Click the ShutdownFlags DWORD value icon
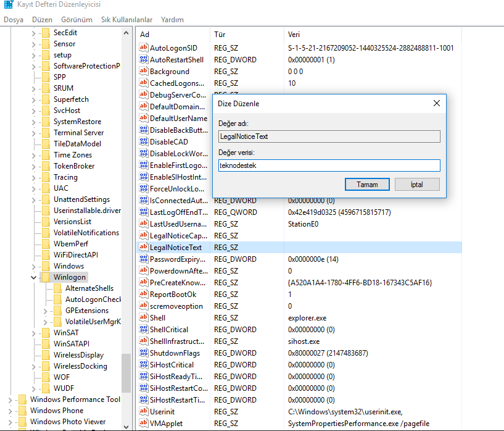Viewport: 504px width, 431px height. click(144, 353)
